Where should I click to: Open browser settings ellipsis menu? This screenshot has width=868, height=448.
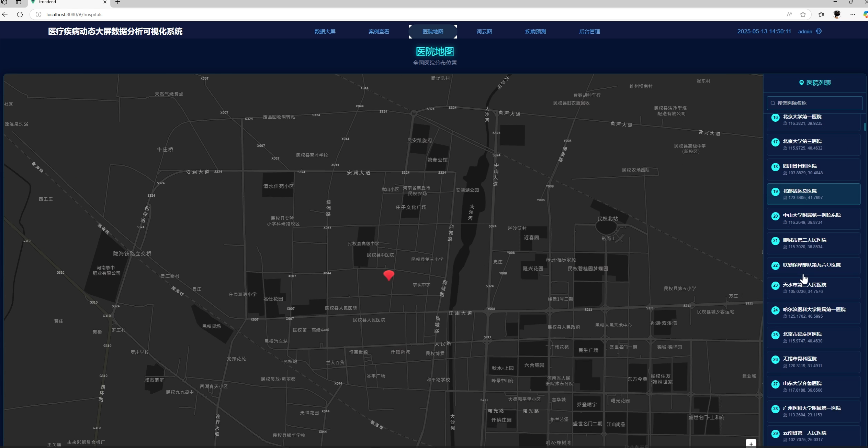(x=853, y=14)
